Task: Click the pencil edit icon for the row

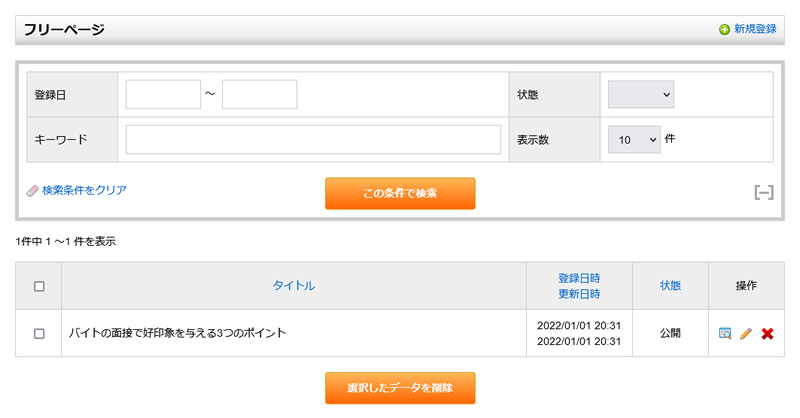Action: [x=746, y=333]
